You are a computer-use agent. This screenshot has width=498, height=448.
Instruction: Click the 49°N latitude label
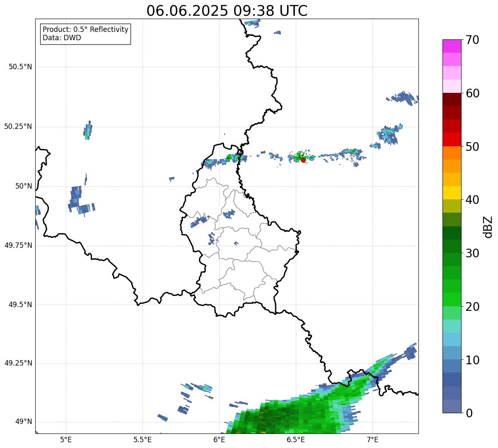point(24,421)
